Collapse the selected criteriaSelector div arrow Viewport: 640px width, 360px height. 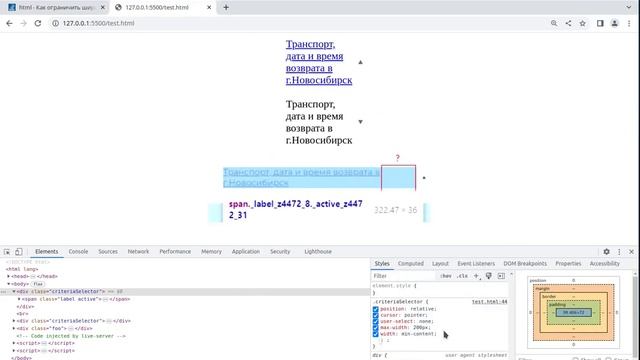click(x=14, y=291)
